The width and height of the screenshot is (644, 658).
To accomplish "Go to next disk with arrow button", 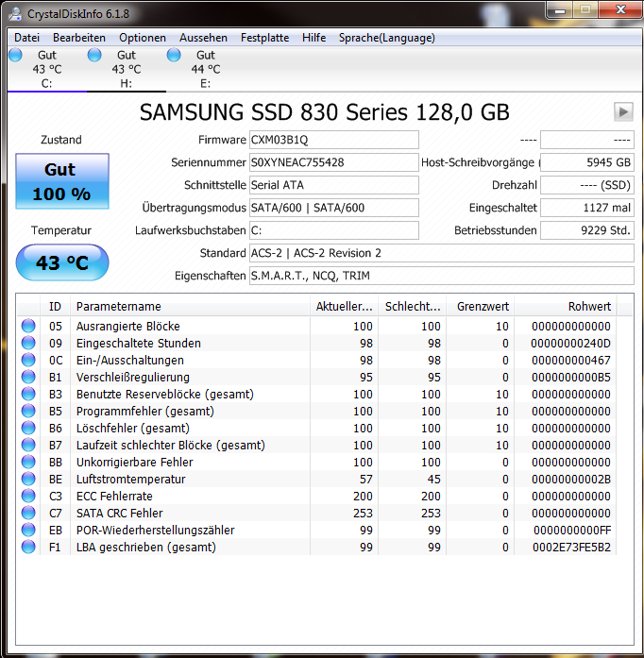I will [623, 112].
